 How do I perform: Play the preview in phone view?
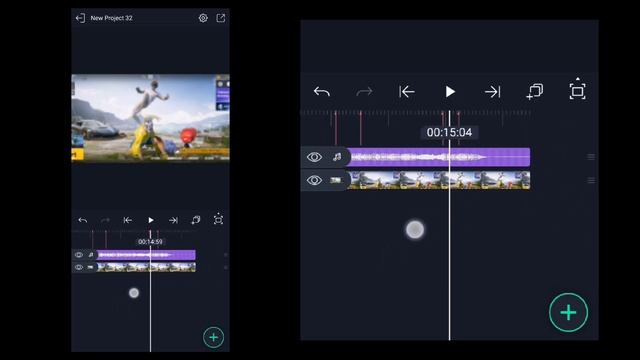click(x=151, y=220)
